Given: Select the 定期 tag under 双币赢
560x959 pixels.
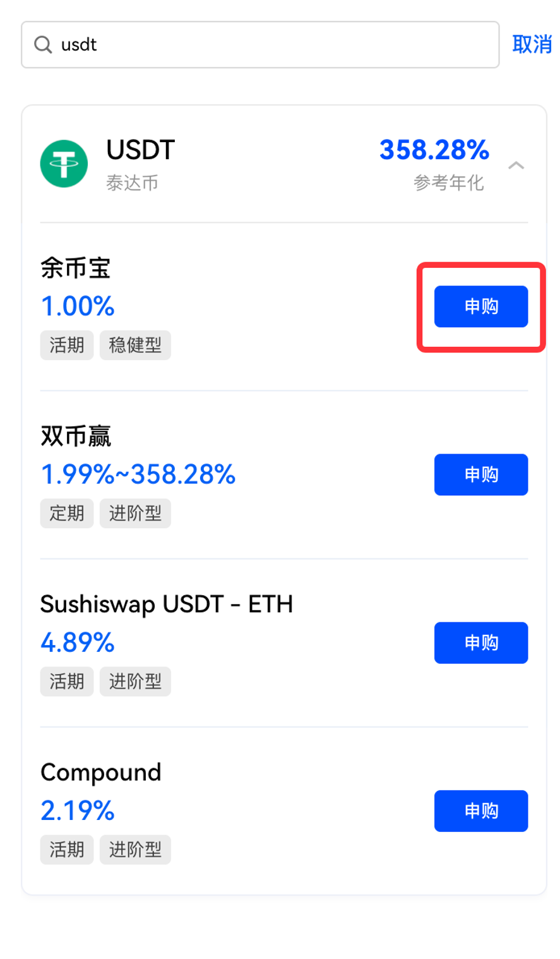Looking at the screenshot, I should tap(67, 513).
